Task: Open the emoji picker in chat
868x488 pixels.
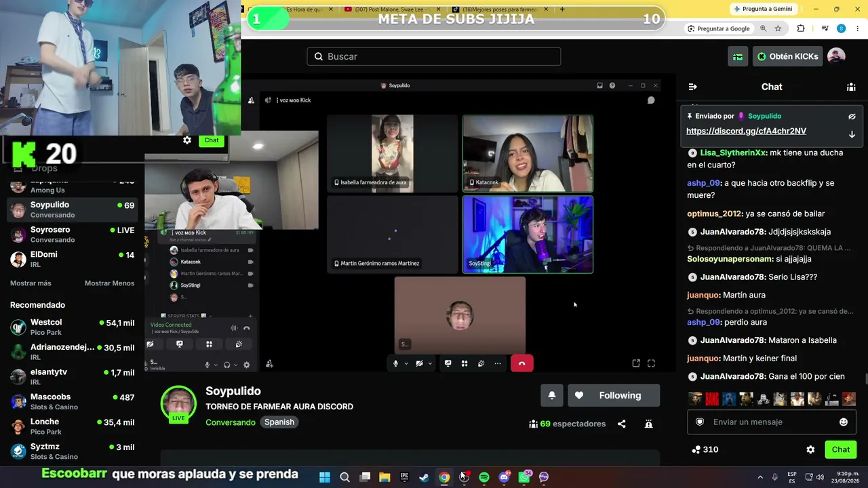Action: 844,422
